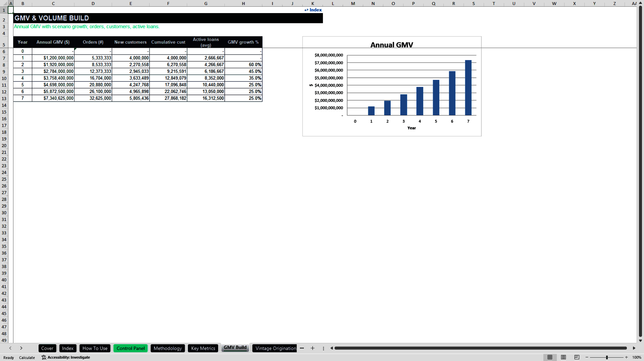Select the Control Panel sheet tab

(130, 348)
